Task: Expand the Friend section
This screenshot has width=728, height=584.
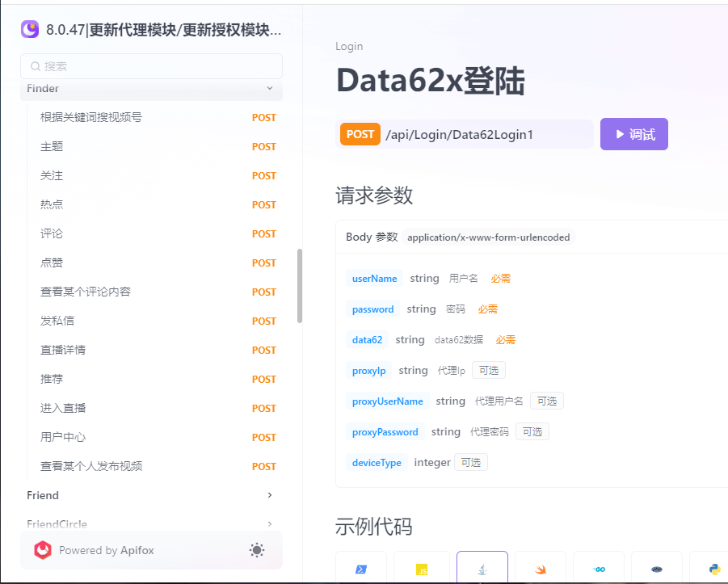Action: coord(151,495)
